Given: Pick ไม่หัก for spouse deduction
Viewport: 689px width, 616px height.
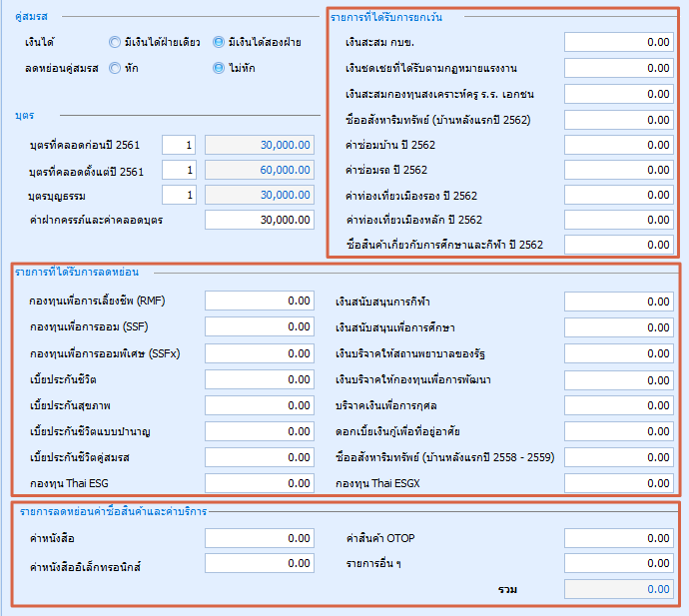Looking at the screenshot, I should pos(219,68).
